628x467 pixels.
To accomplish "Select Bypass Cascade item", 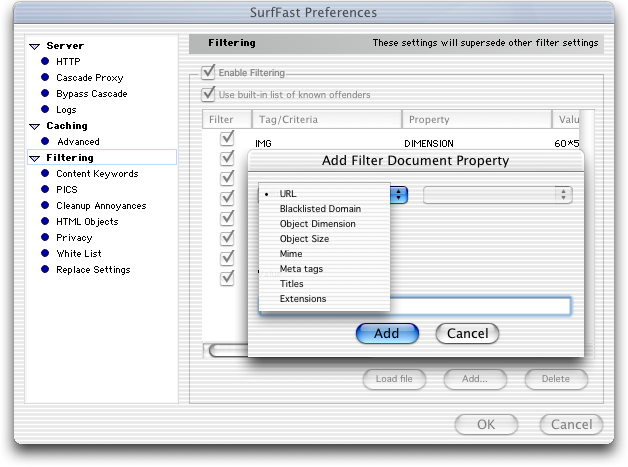I will [x=92, y=94].
